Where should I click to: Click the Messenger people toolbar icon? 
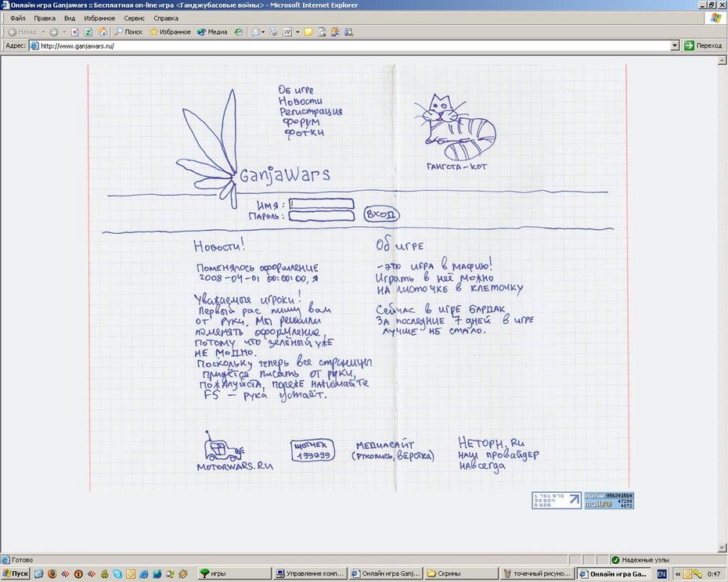click(x=335, y=32)
